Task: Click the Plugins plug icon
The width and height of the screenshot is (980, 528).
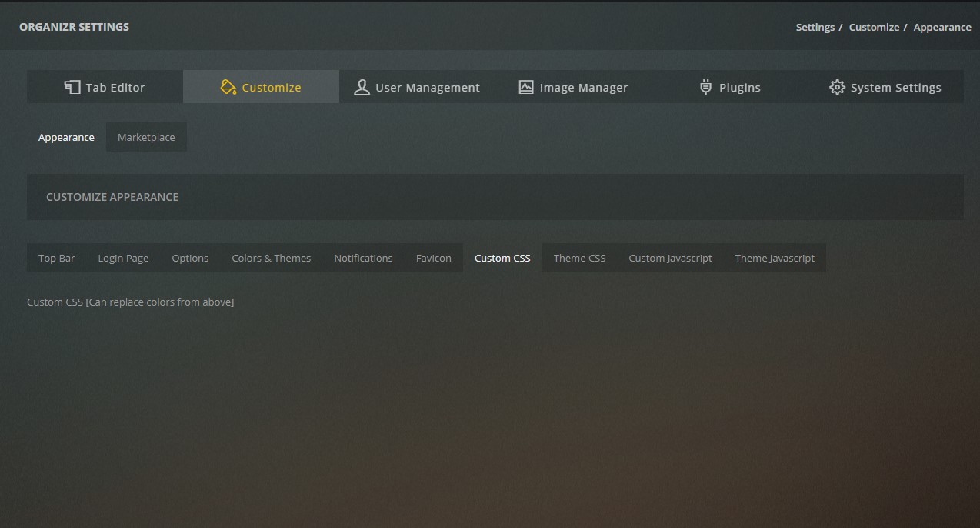Action: [705, 87]
